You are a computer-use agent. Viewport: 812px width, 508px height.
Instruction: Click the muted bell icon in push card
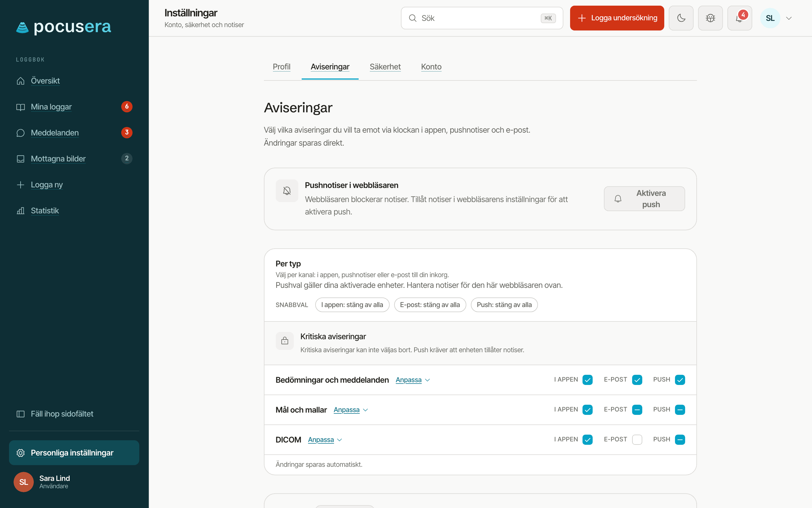[287, 191]
